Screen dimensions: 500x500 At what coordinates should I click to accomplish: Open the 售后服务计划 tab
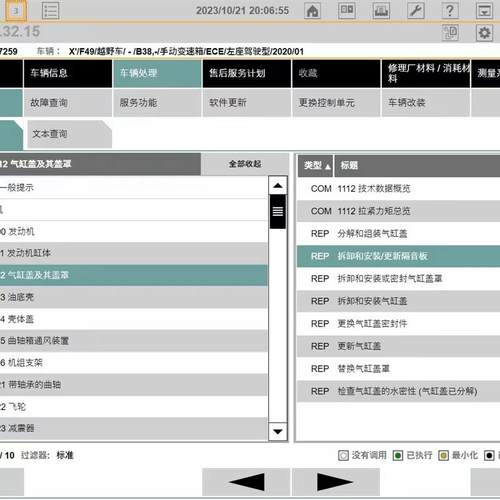point(247,73)
